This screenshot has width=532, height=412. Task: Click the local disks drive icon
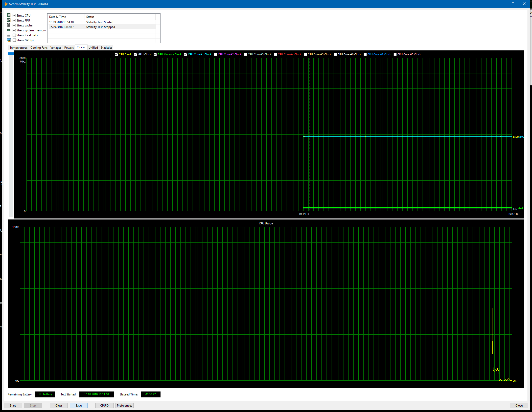(9, 35)
